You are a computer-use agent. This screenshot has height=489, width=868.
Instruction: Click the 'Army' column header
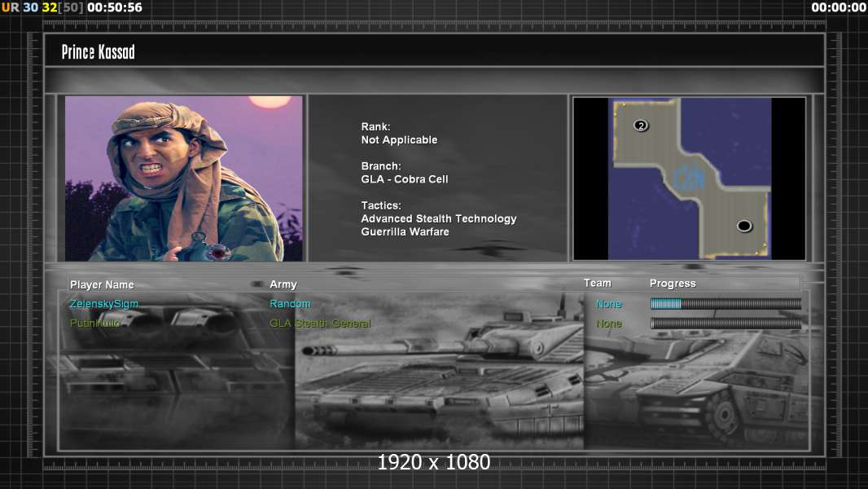pyautogui.click(x=283, y=284)
